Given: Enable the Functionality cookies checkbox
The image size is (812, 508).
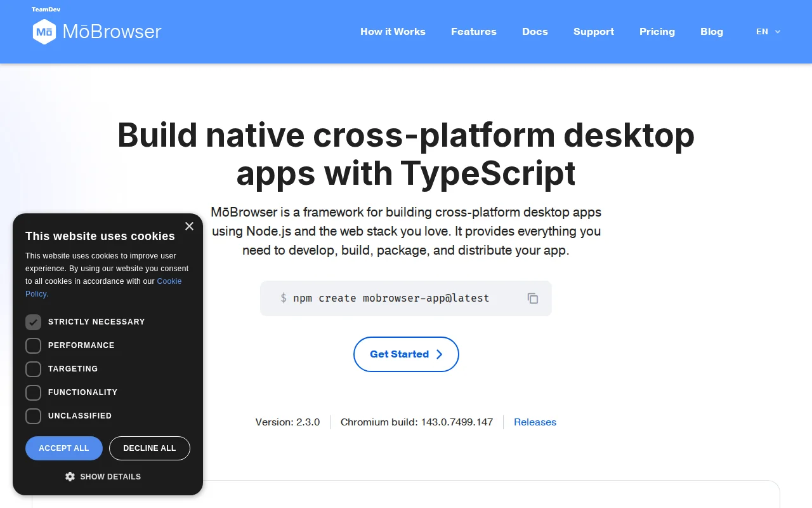Looking at the screenshot, I should (33, 392).
